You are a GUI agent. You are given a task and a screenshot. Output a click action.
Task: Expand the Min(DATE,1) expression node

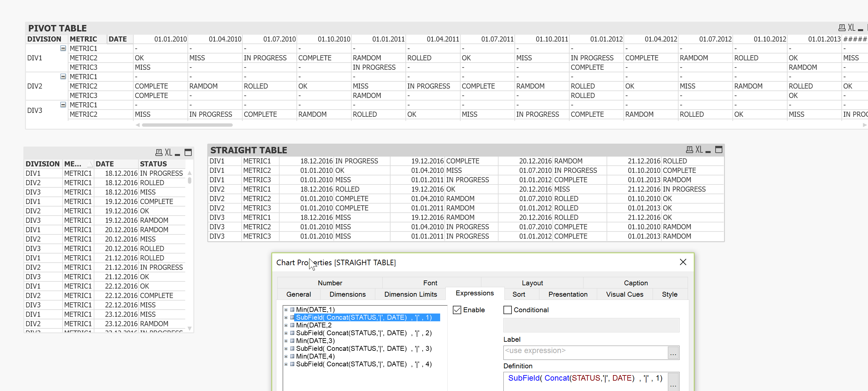point(286,310)
